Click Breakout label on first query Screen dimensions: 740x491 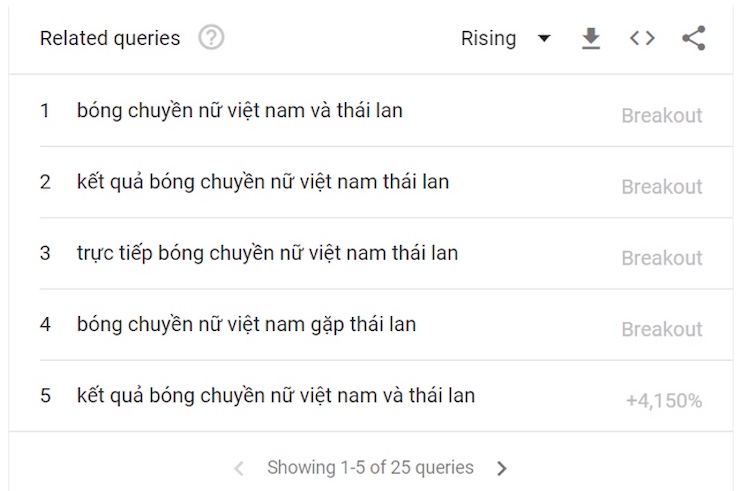662,116
